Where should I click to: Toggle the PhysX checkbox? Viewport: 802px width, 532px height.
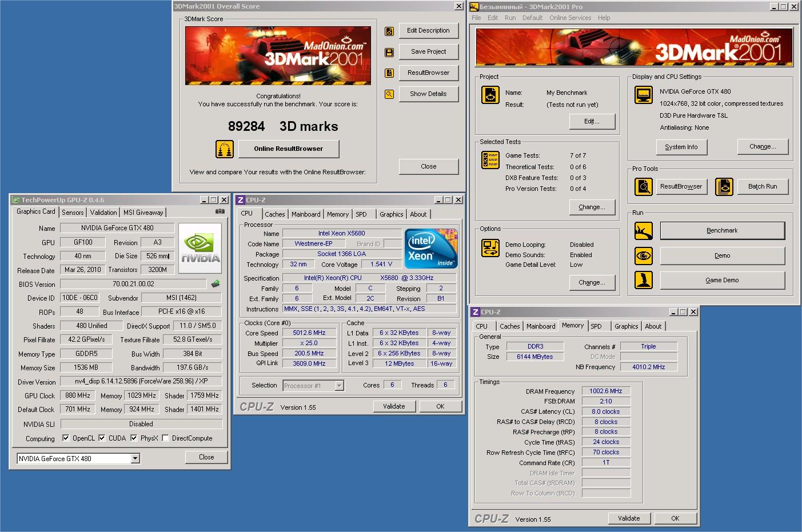pyautogui.click(x=134, y=438)
